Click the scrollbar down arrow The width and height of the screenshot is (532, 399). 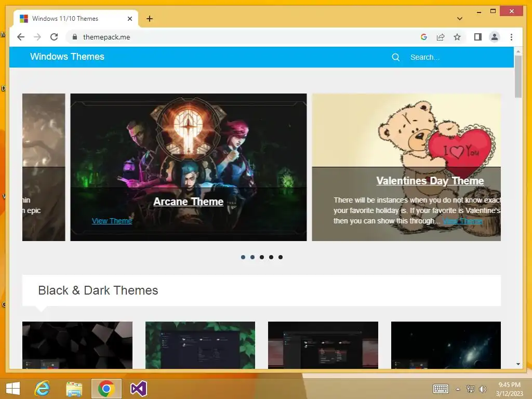518,364
